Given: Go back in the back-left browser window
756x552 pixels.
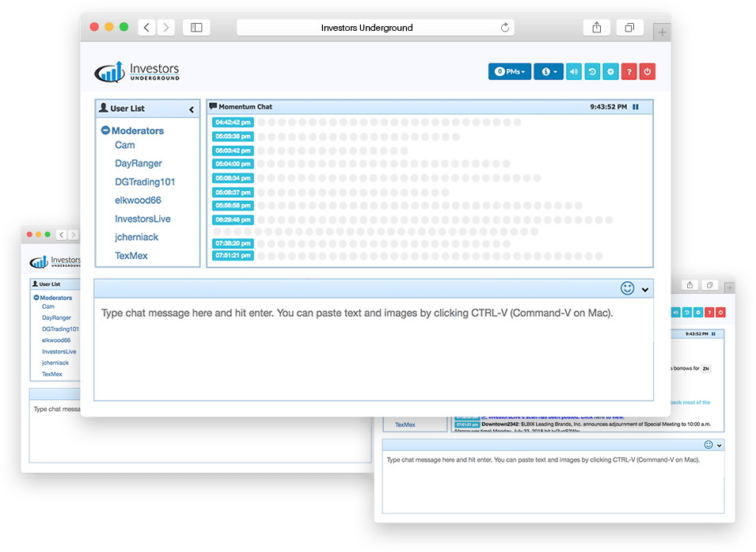Looking at the screenshot, I should 61,234.
